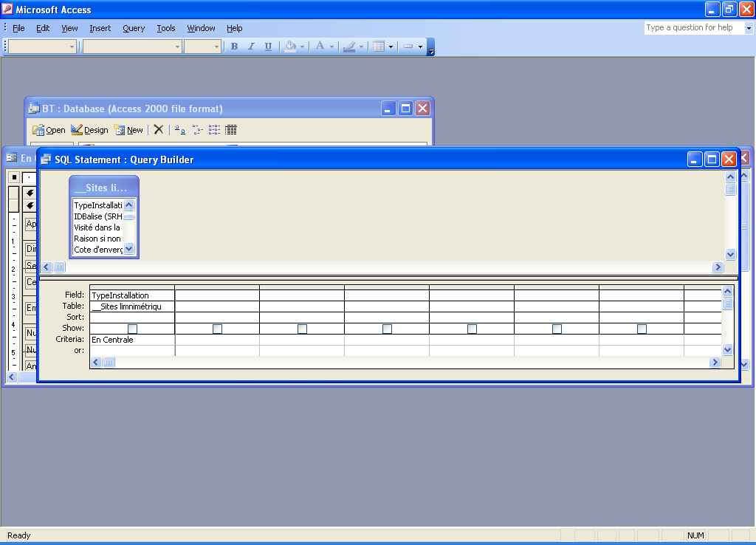Toggle italic formatting
Viewport: 756px width, 545px height.
tap(251, 47)
